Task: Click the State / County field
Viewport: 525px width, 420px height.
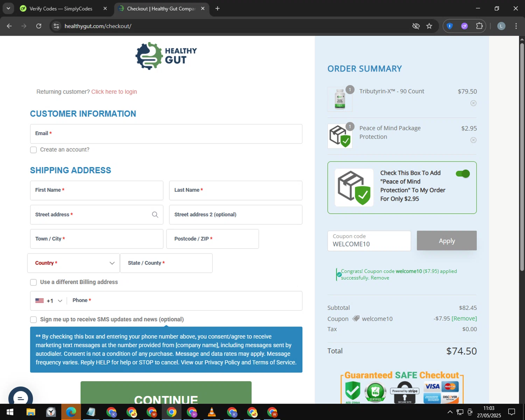Action: pos(166,263)
